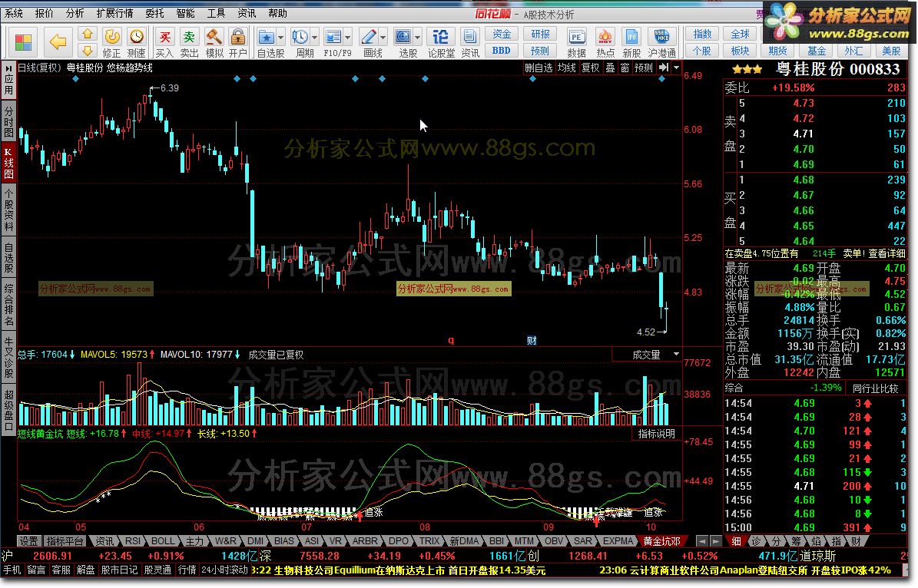Click the 开户 padlock icon

(x=237, y=38)
